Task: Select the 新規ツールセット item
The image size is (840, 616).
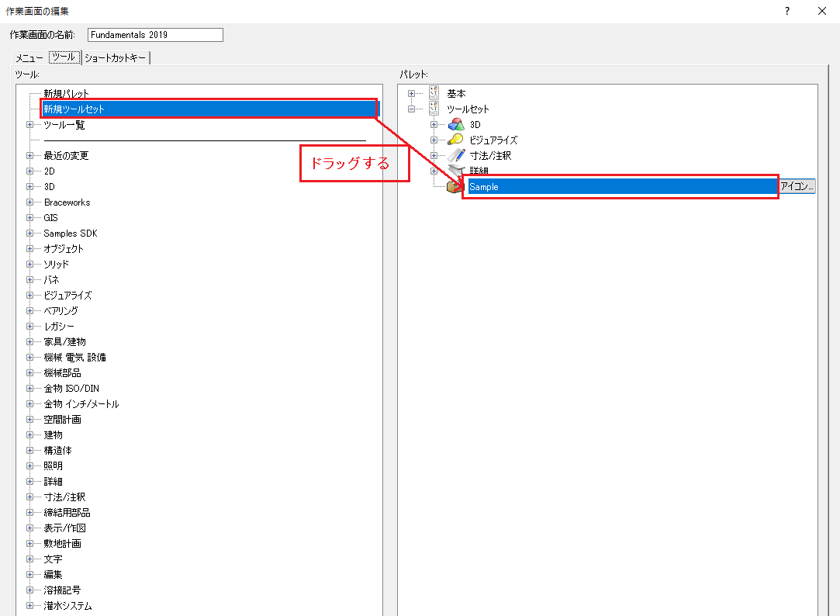Action: tap(74, 109)
